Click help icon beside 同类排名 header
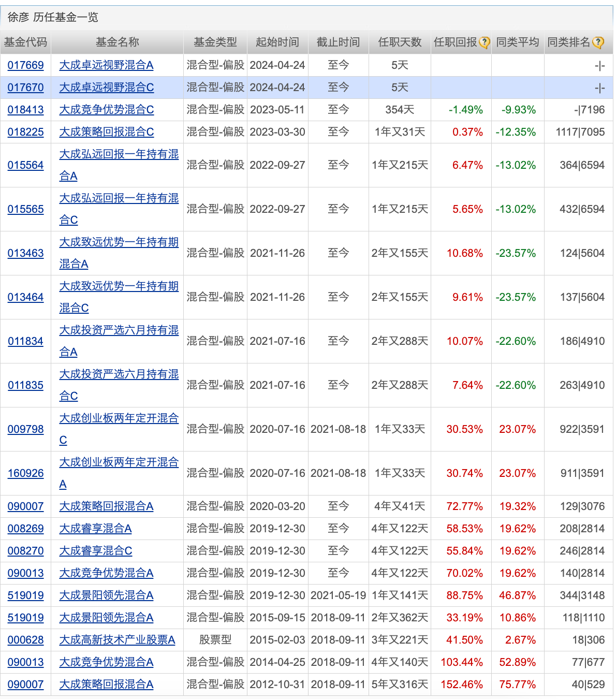616x699 pixels. click(x=598, y=42)
